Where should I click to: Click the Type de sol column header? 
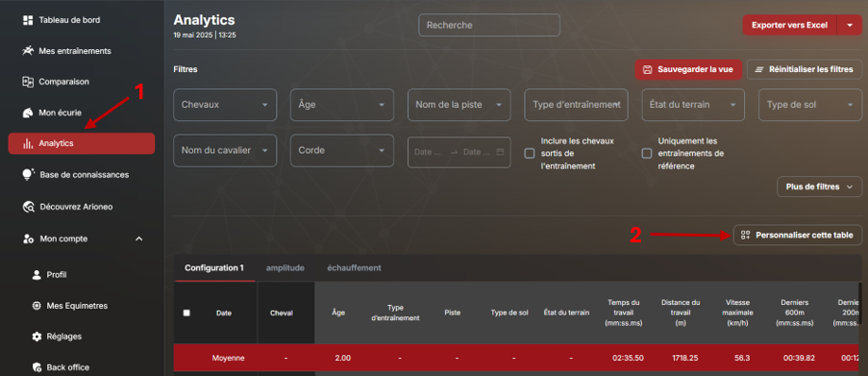509,313
